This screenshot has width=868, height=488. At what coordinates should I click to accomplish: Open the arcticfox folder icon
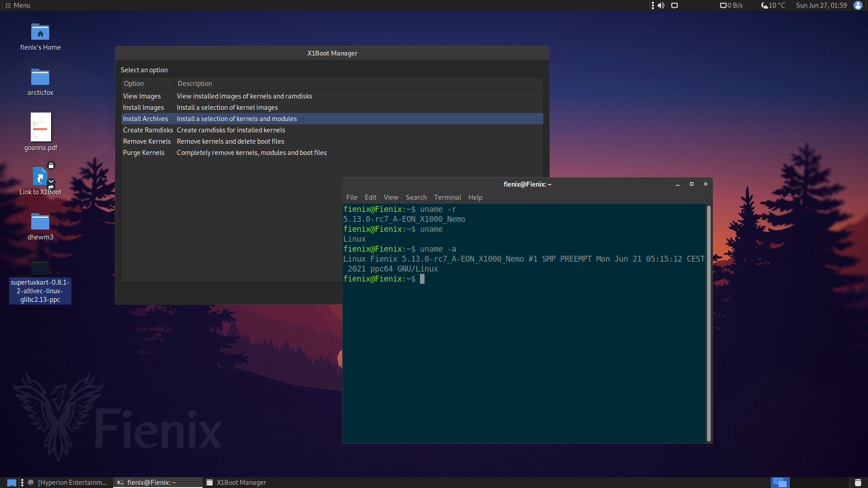pyautogui.click(x=40, y=77)
